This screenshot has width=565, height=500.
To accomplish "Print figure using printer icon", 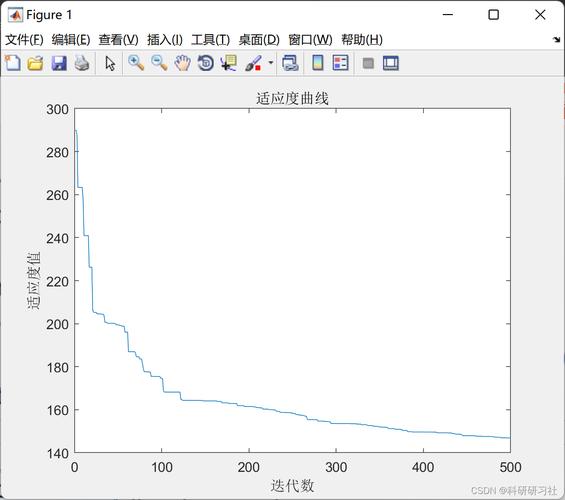I will click(x=82, y=63).
